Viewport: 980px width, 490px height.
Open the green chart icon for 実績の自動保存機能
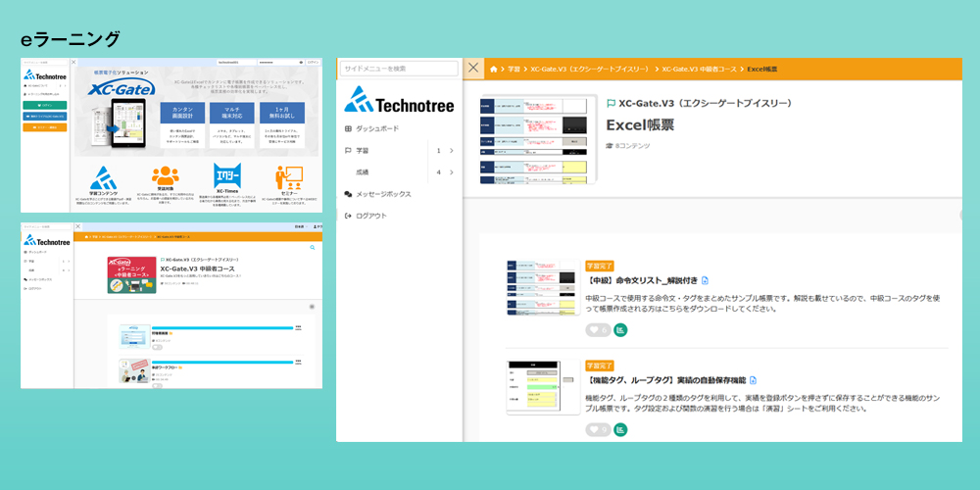pyautogui.click(x=620, y=430)
